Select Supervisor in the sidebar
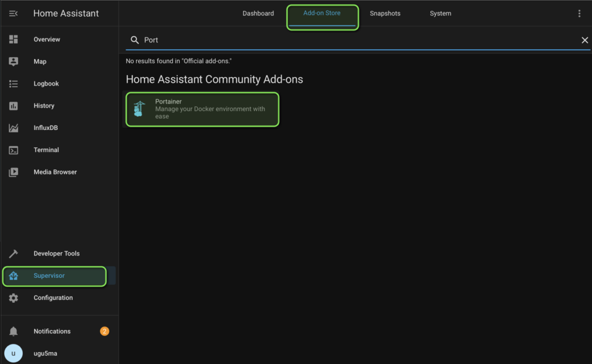 58,276
